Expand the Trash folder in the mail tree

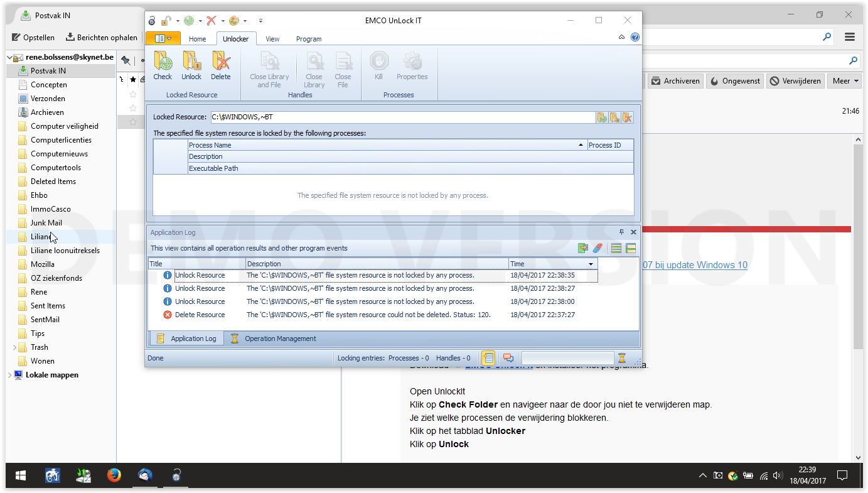pyautogui.click(x=14, y=347)
